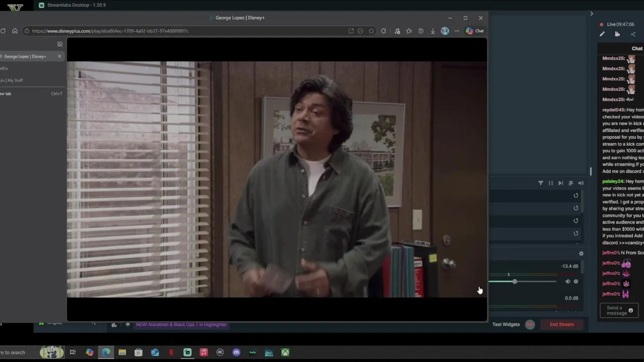Open the Highlighter Marathon & Black Ops 7 banner

coord(181,324)
